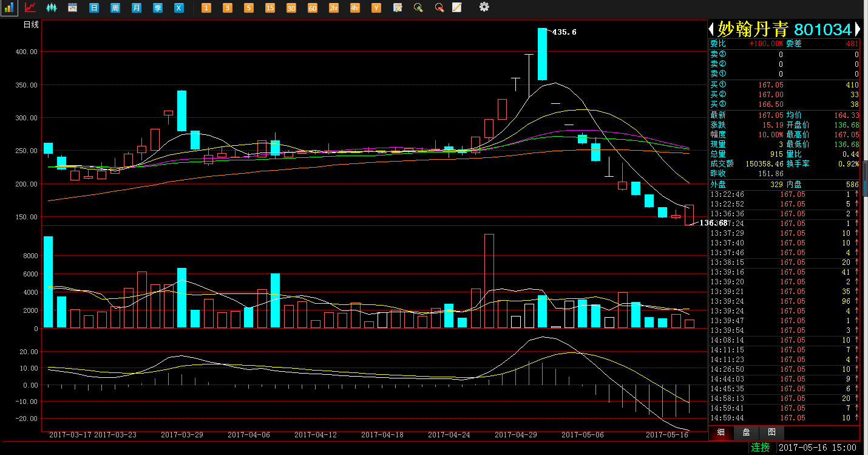Open the chart notes edit icon
The height and width of the screenshot is (455, 868).
point(398,8)
